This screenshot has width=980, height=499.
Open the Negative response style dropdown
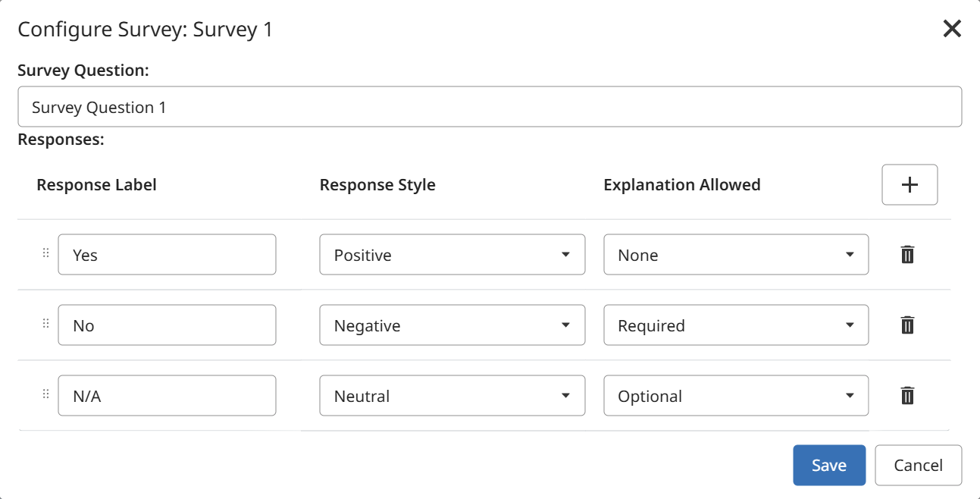click(x=452, y=325)
